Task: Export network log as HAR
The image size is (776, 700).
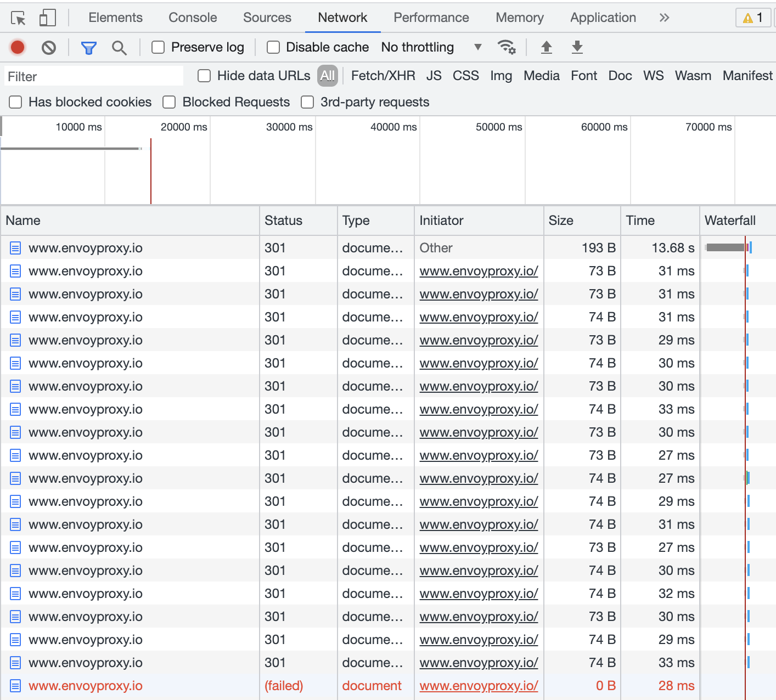Action: pyautogui.click(x=577, y=47)
